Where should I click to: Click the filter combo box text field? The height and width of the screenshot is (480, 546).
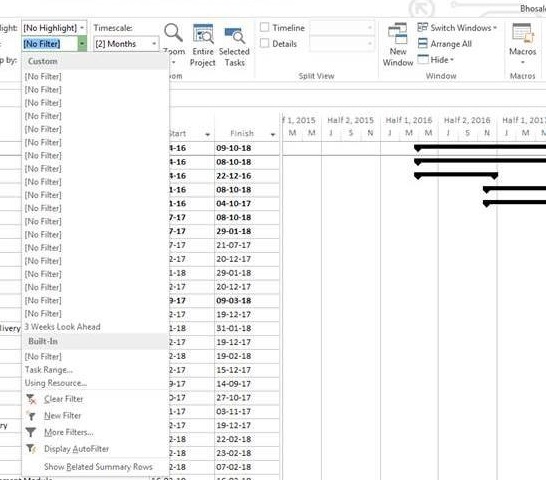[x=50, y=44]
